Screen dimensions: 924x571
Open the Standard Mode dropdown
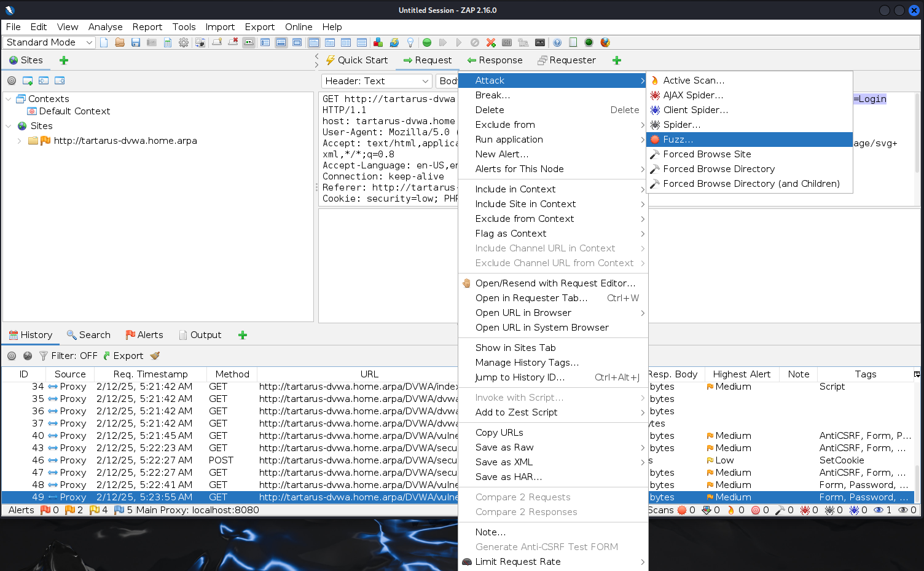[x=49, y=42]
